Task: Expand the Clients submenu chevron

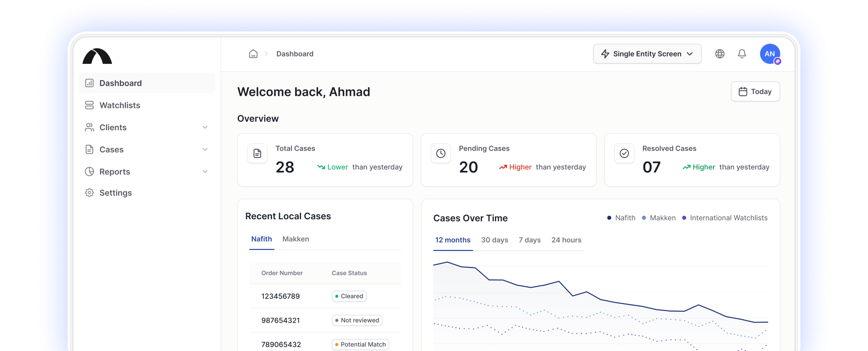Action: click(205, 127)
